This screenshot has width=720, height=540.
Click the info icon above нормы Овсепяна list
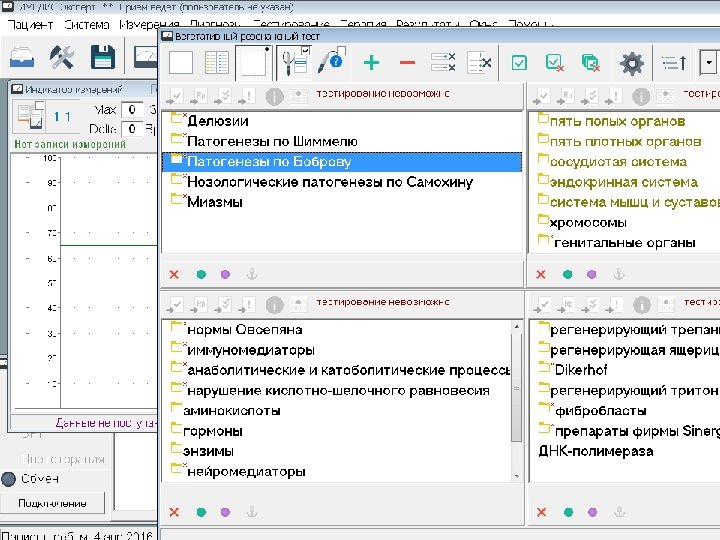point(274,305)
